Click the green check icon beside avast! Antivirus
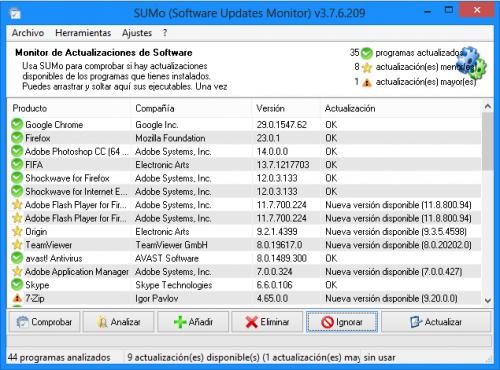Screen dimensions: 500x370 [x=17, y=258]
